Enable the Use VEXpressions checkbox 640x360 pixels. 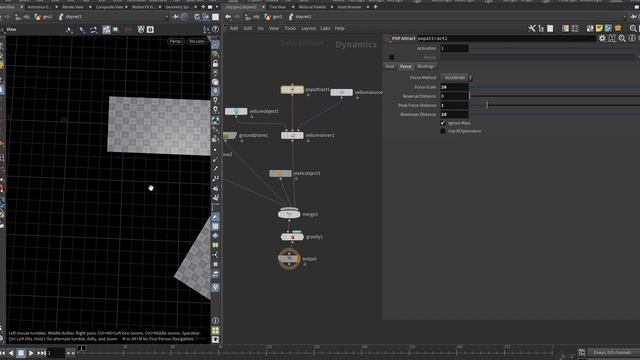coord(443,131)
